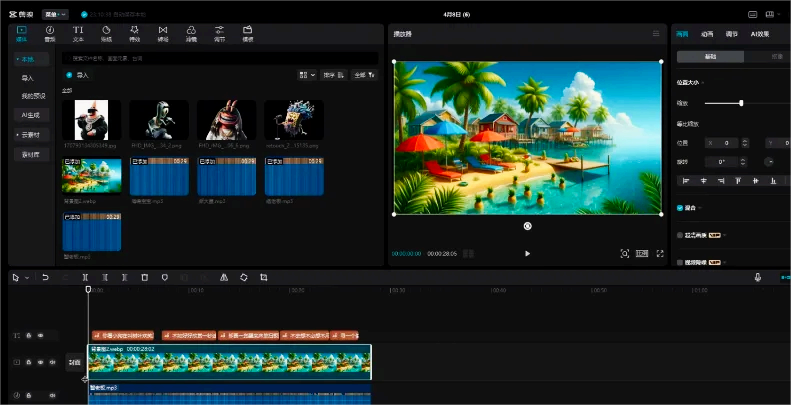Switch to the Animation (动画) tab
The image size is (791, 405).
707,34
